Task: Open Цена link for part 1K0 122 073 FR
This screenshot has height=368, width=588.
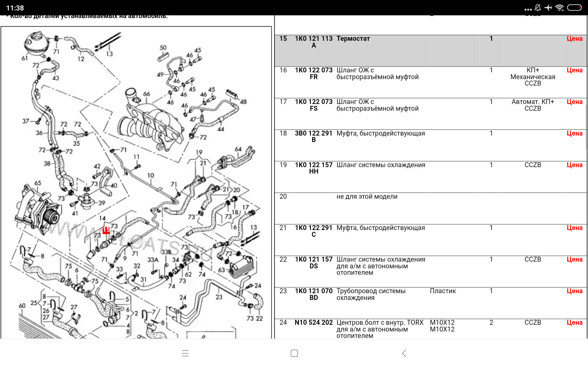Action: [x=575, y=70]
